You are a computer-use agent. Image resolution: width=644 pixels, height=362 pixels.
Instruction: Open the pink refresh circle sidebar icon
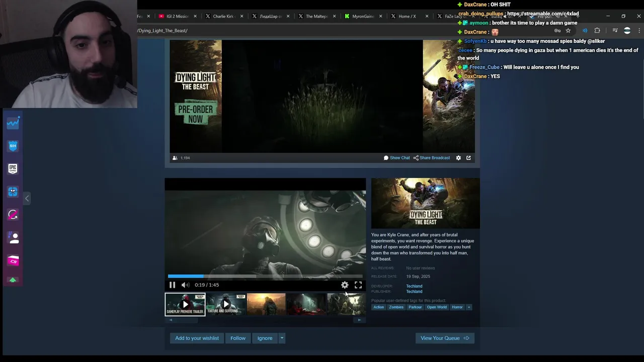point(13,215)
